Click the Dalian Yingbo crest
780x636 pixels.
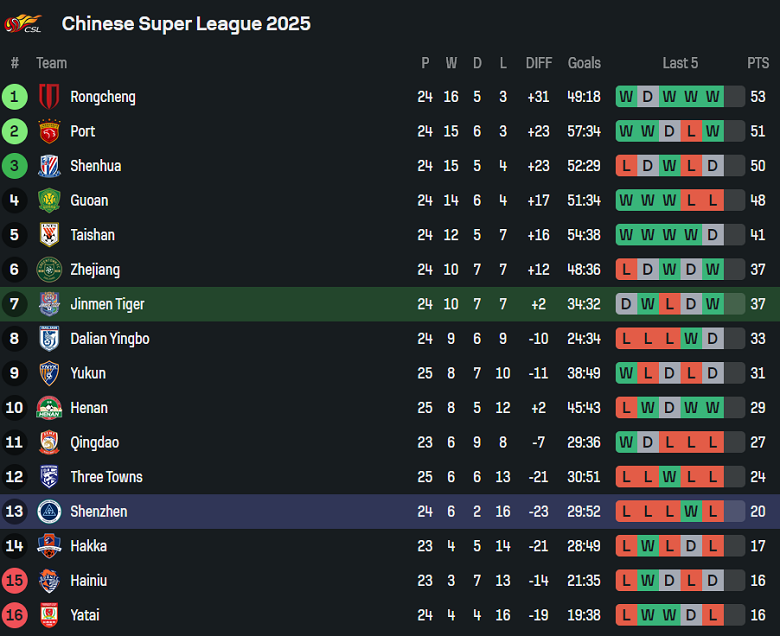pos(49,339)
